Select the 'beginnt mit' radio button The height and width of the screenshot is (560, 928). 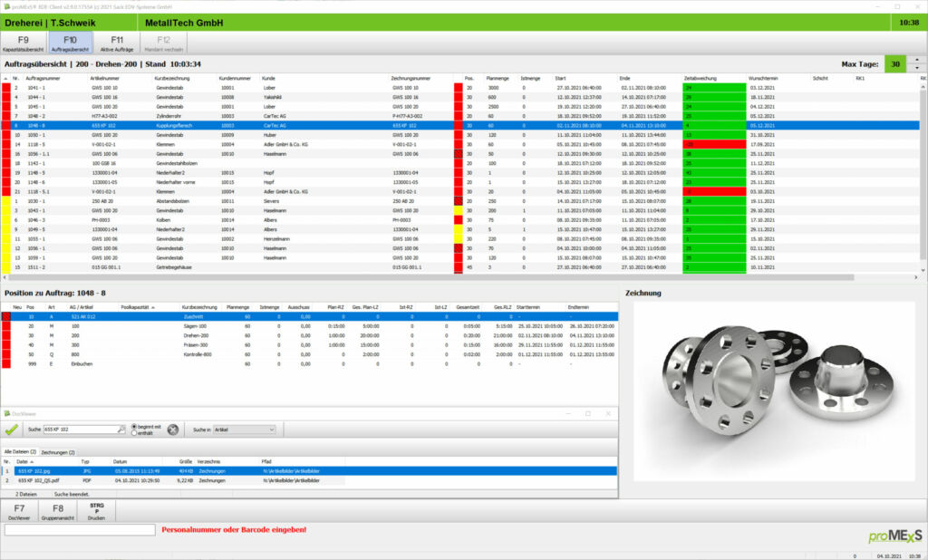point(136,426)
